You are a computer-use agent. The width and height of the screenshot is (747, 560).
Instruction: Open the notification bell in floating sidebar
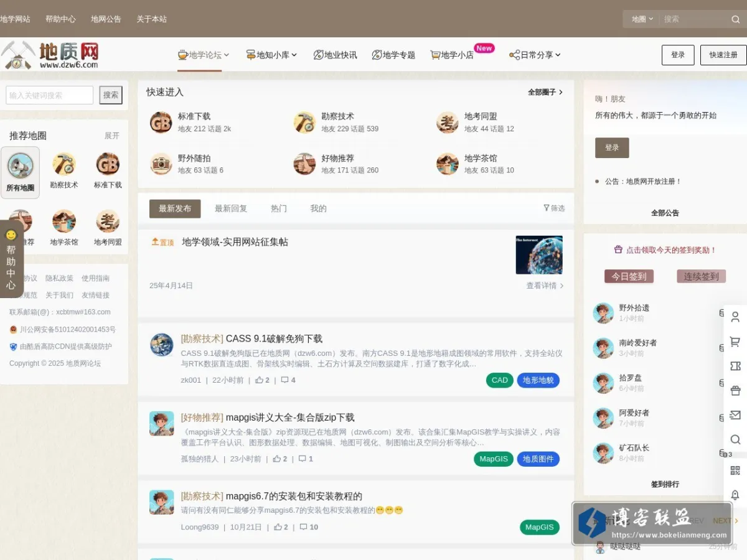click(735, 495)
